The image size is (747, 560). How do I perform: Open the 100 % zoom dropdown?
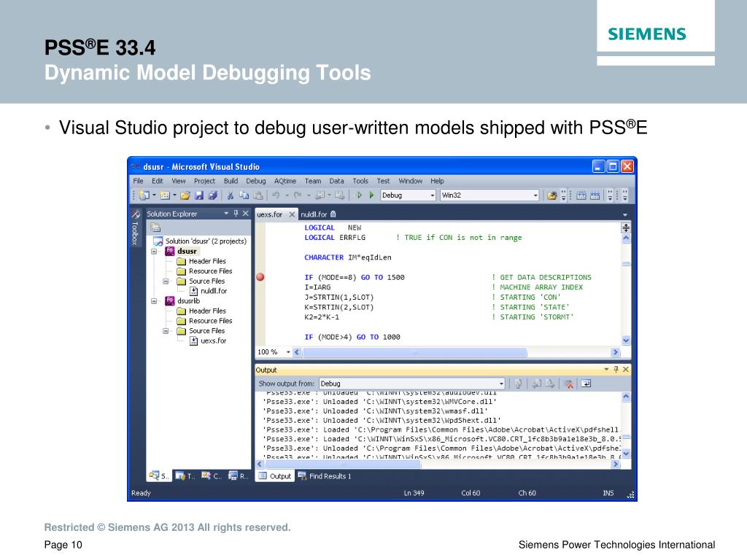coord(288,352)
